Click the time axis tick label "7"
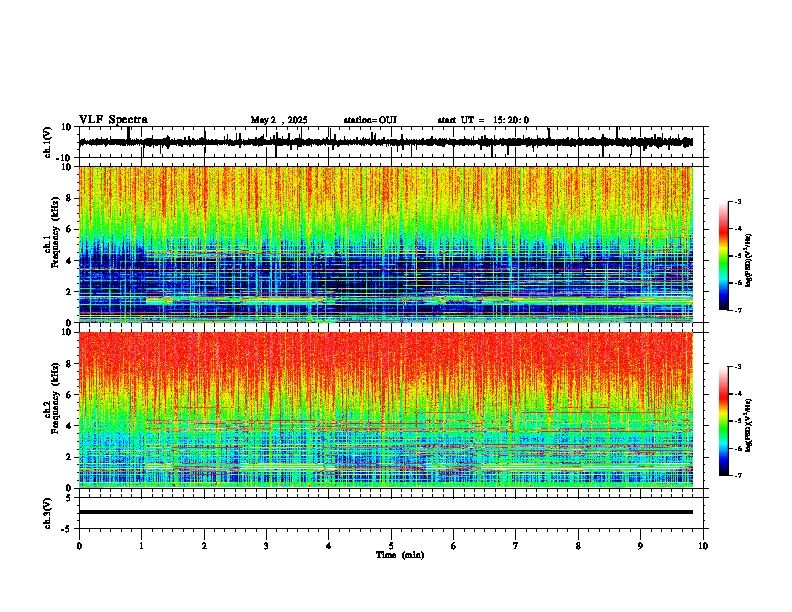Image resolution: width=792 pixels, height=612 pixels. [516, 546]
